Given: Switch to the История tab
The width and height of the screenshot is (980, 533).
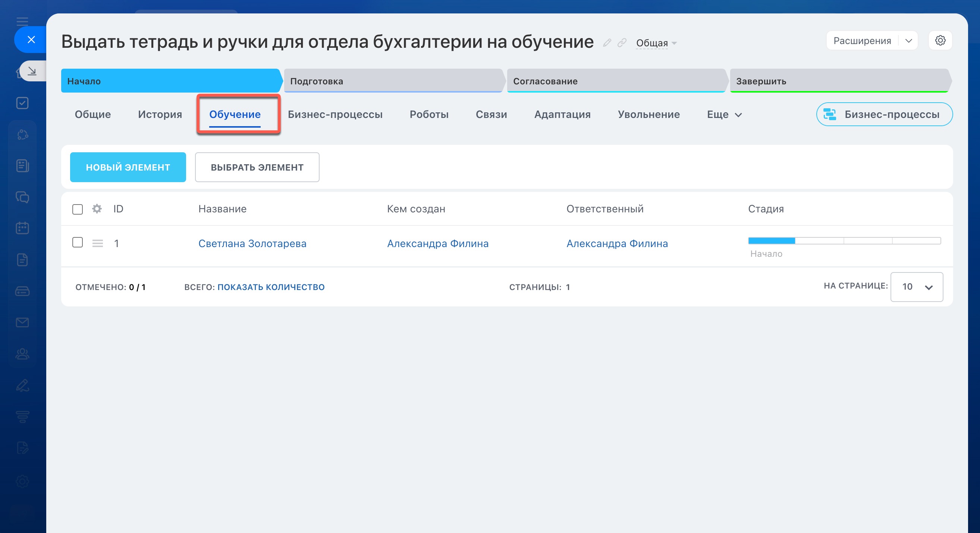Looking at the screenshot, I should tap(160, 115).
